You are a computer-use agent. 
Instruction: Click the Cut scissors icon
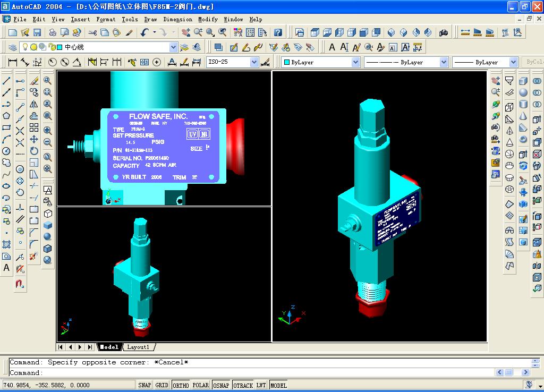point(92,32)
